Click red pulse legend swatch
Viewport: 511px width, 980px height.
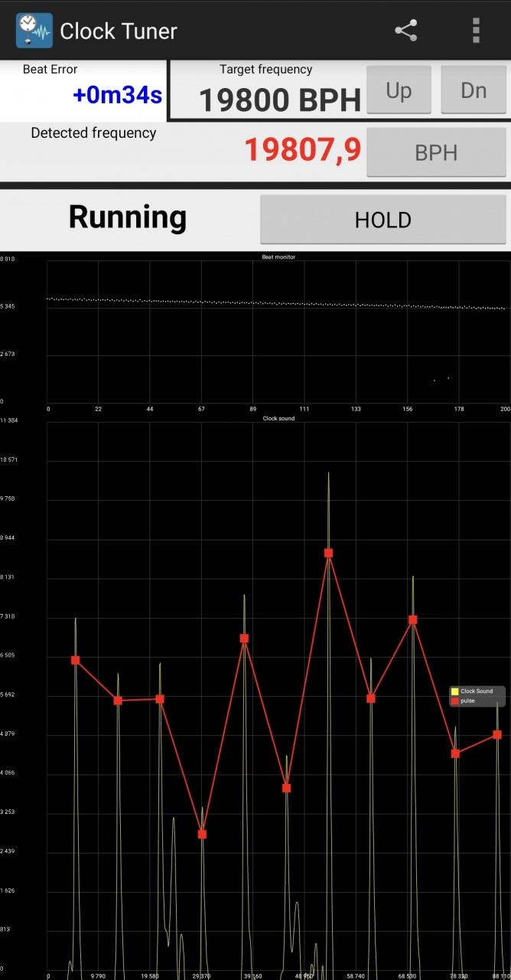[454, 701]
